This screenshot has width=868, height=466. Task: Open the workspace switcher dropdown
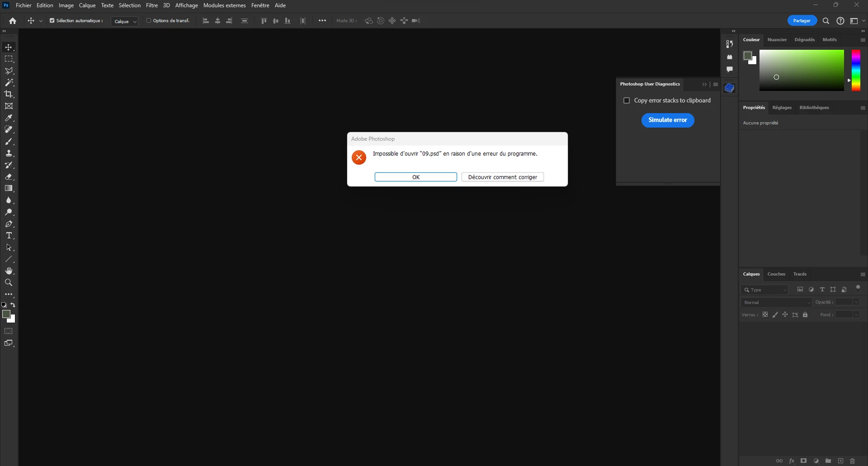[x=857, y=21]
